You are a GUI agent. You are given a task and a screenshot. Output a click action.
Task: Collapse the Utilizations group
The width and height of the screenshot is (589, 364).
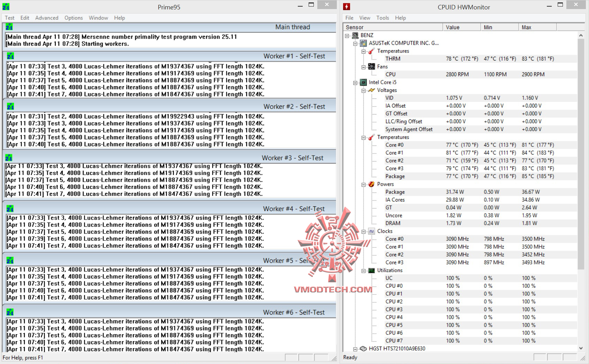click(364, 270)
